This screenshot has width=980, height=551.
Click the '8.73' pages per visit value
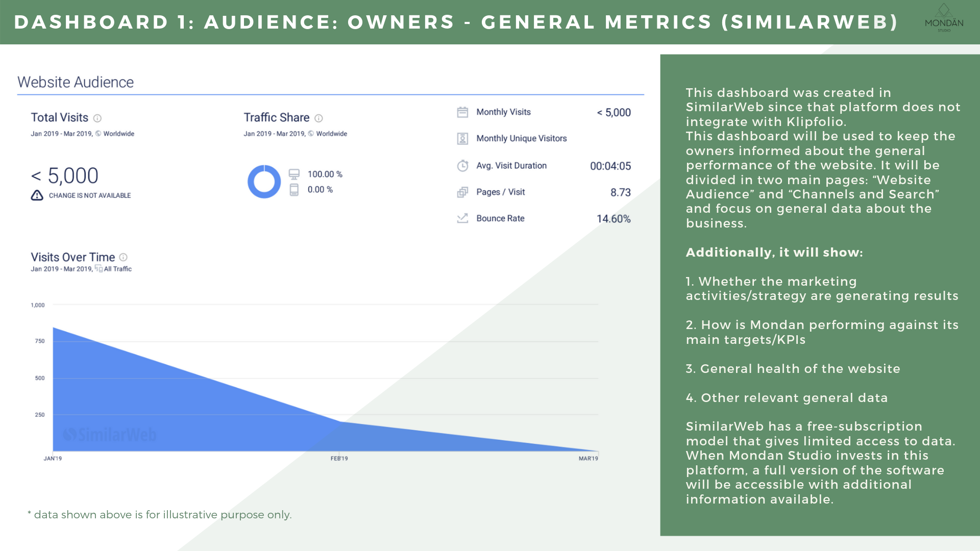click(621, 193)
